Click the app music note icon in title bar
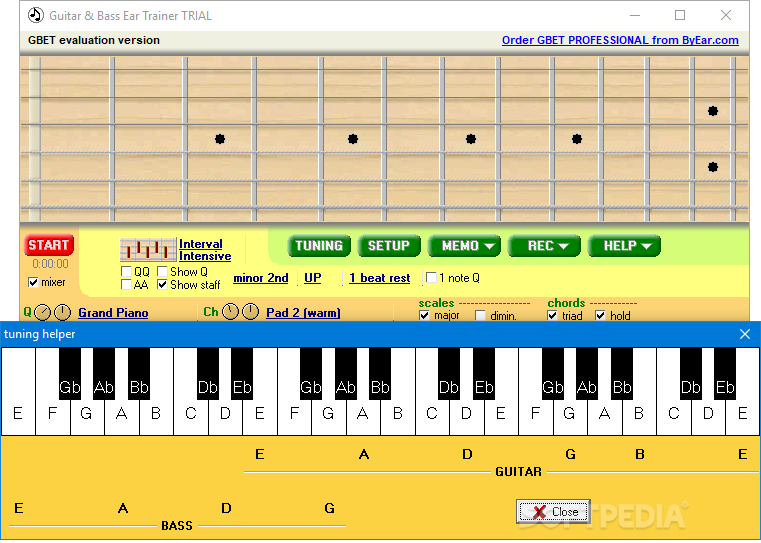This screenshot has height=543, width=761. pyautogui.click(x=35, y=16)
